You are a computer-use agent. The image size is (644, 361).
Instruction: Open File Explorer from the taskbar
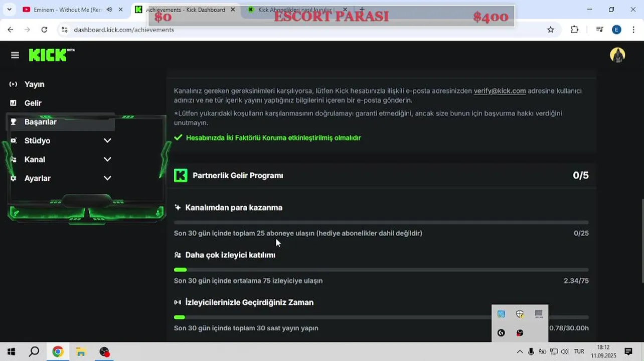pos(81,352)
